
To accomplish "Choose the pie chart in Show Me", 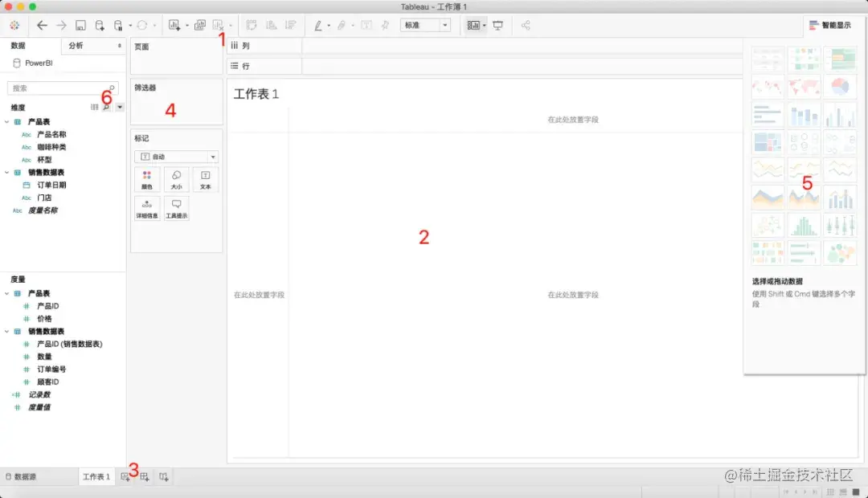I will coord(840,87).
